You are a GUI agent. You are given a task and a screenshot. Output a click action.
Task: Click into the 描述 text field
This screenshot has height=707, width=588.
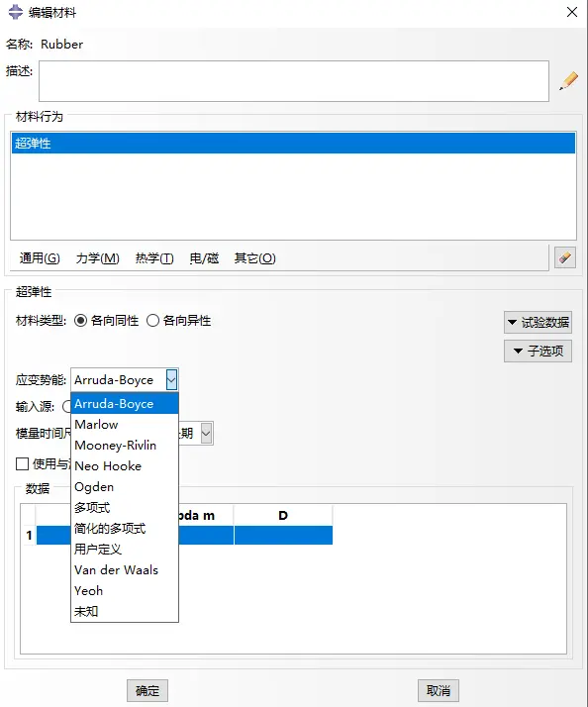click(x=294, y=81)
